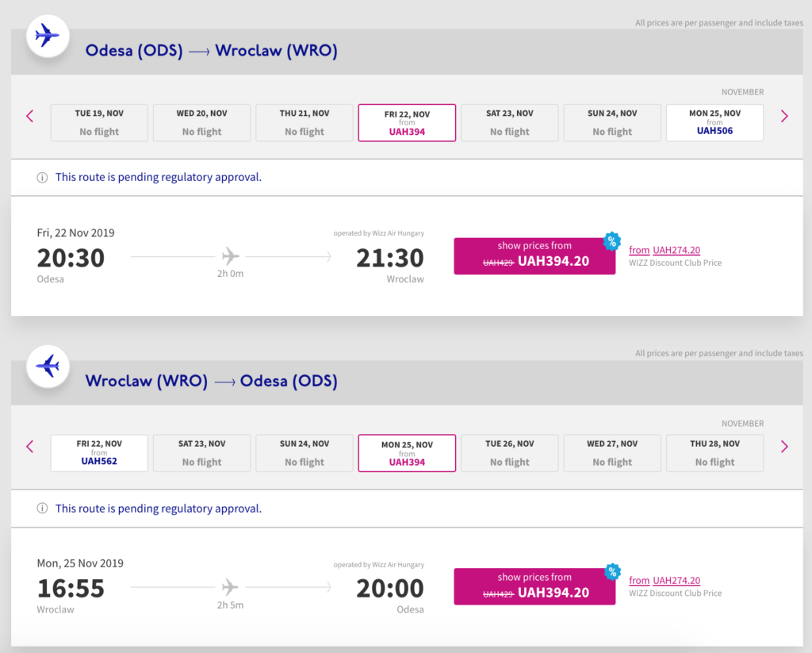Select return Mon 25 Nov UAH394 date
Screen dimensions: 812x653
[407, 453]
